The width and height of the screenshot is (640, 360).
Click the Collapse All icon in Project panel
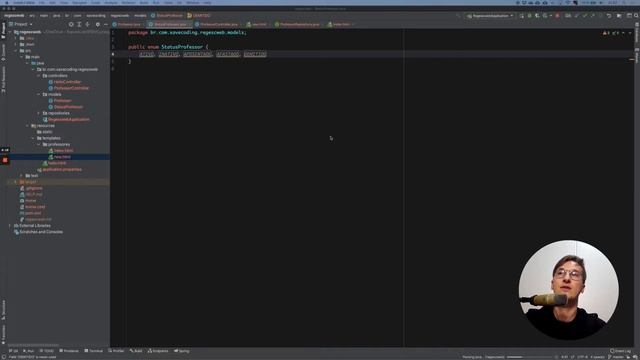coord(87,24)
